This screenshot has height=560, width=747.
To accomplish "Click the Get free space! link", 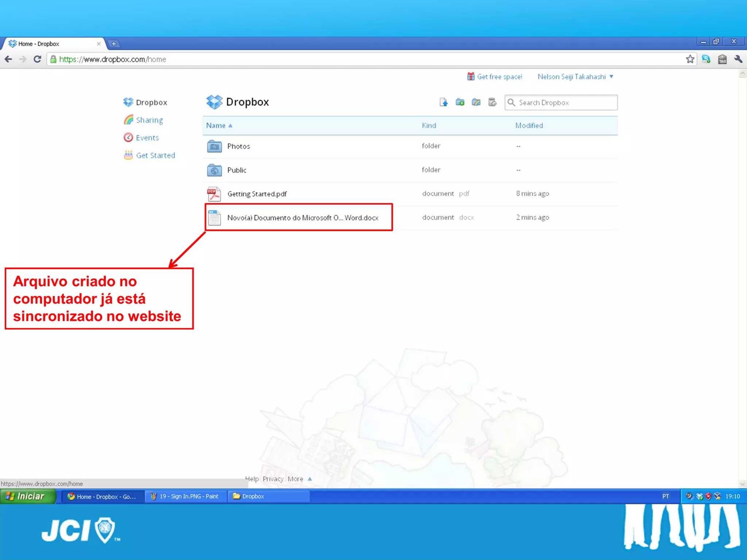I will tap(499, 77).
